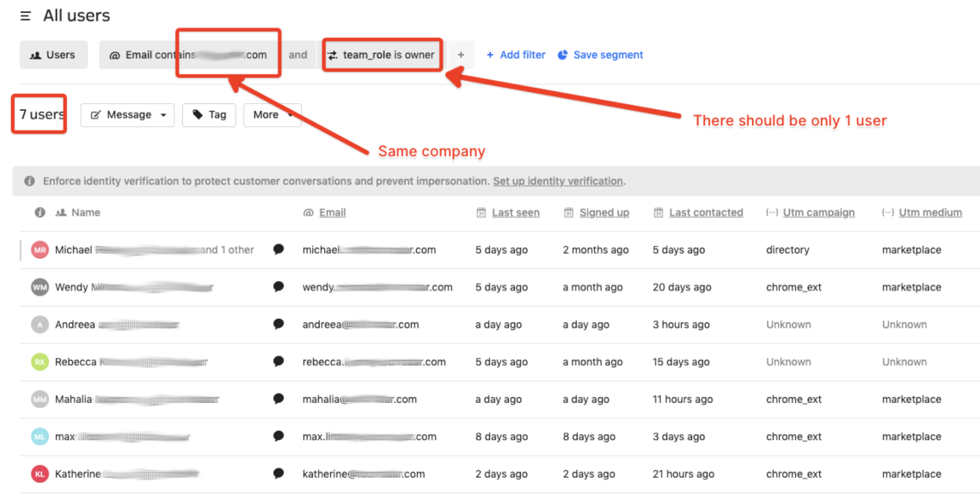Open chat bubble icon in Michael's row

279,249
